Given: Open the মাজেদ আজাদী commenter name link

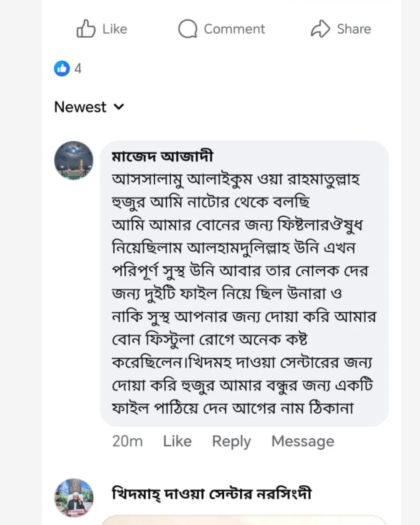Looking at the screenshot, I should point(162,156).
